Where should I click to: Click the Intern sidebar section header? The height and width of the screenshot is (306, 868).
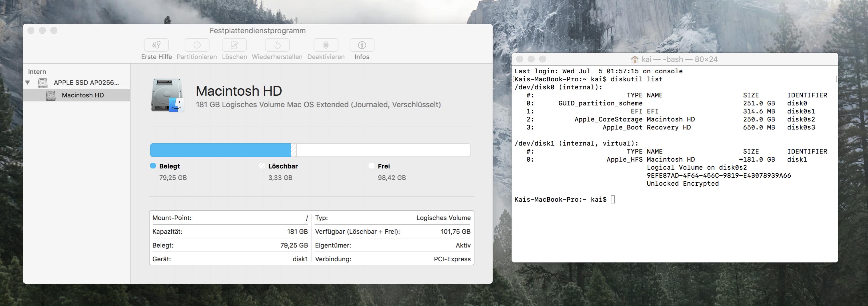point(37,72)
